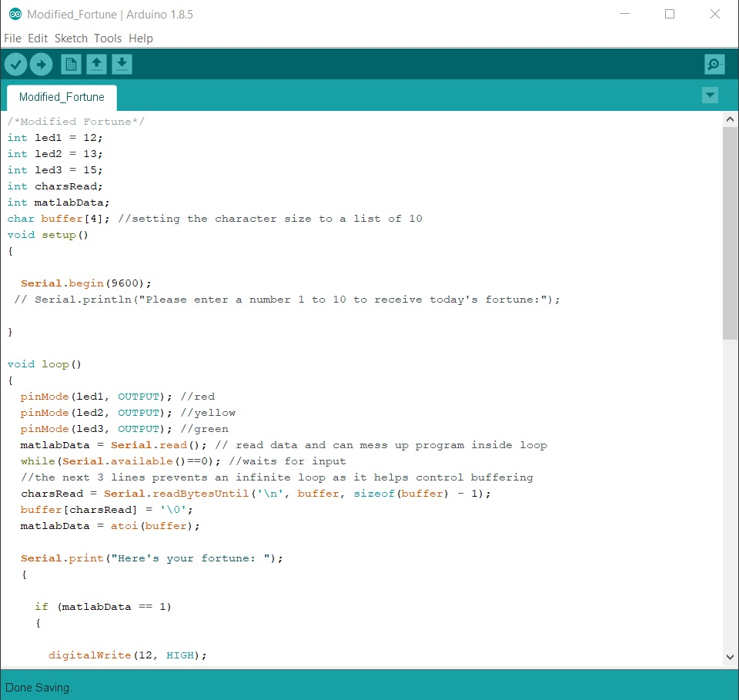The width and height of the screenshot is (739, 700).
Task: Click the line "int led3 = 15;"
Action: (55, 169)
